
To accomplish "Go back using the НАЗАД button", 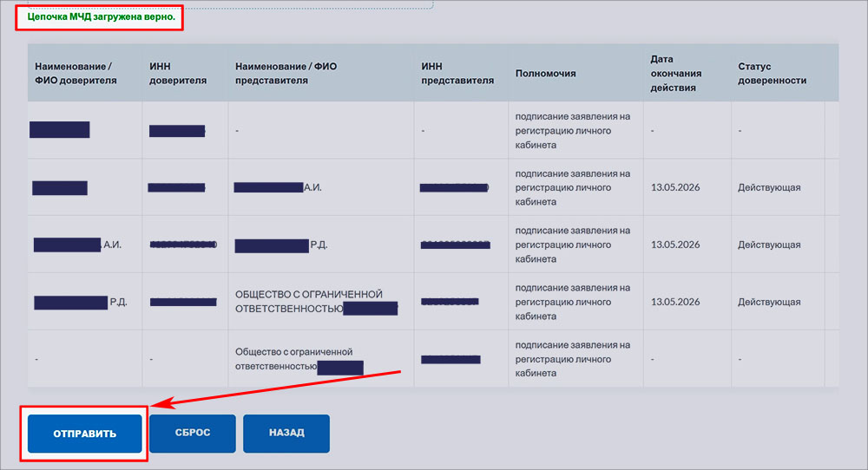I will pyautogui.click(x=286, y=433).
